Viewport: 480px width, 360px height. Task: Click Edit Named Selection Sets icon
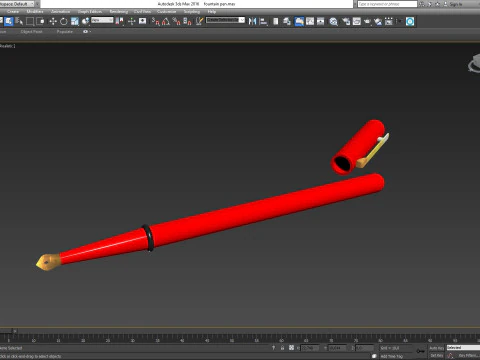(x=199, y=22)
